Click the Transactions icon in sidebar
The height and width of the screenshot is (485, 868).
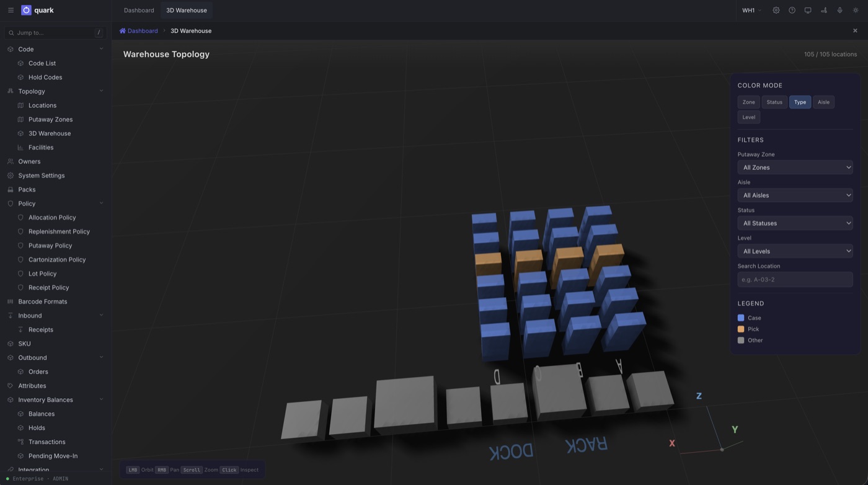pyautogui.click(x=20, y=442)
